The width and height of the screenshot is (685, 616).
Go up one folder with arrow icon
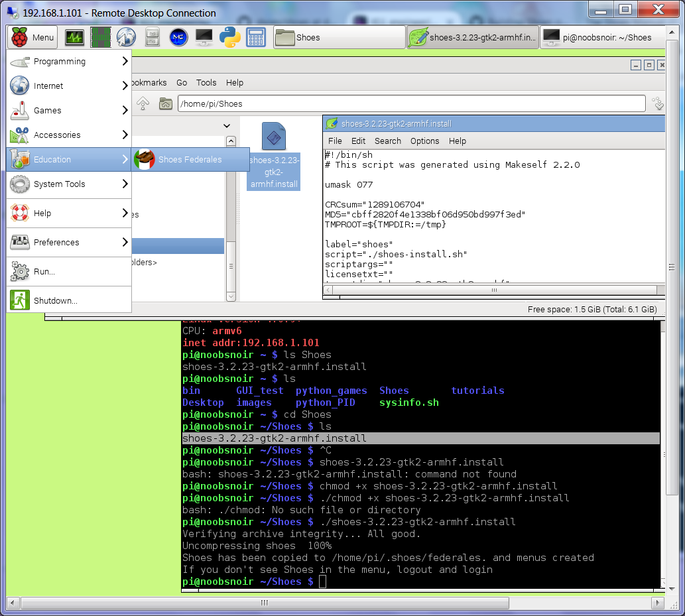[x=143, y=103]
